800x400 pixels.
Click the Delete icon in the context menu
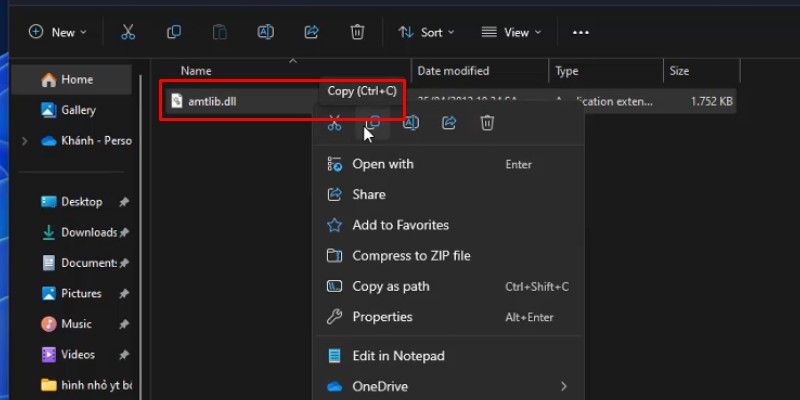[487, 123]
